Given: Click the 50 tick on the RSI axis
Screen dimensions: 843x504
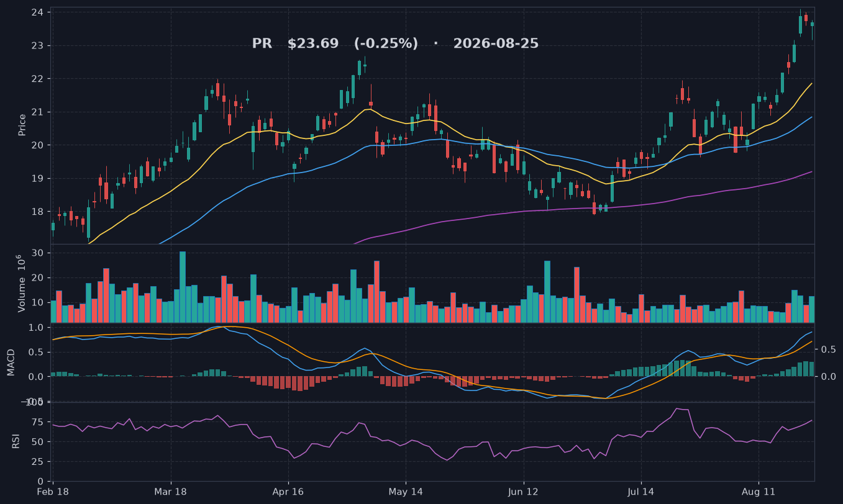Looking at the screenshot, I should 37,442.
